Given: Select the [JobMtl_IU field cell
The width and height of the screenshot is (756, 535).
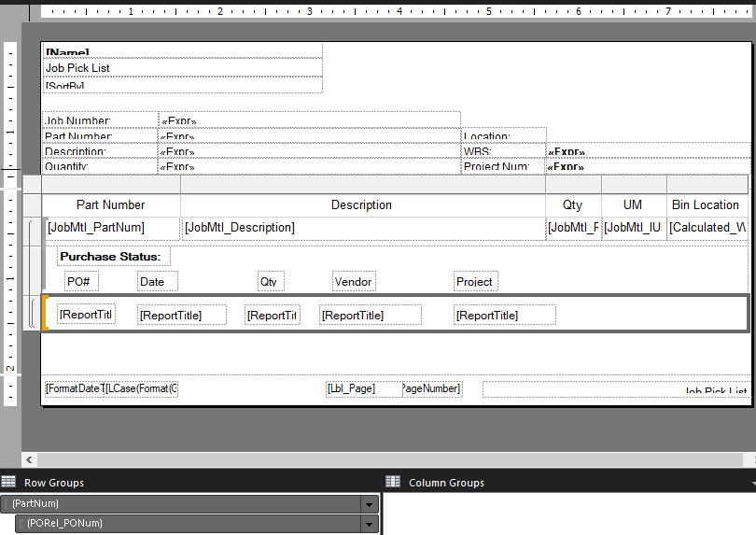Looking at the screenshot, I should tap(634, 228).
